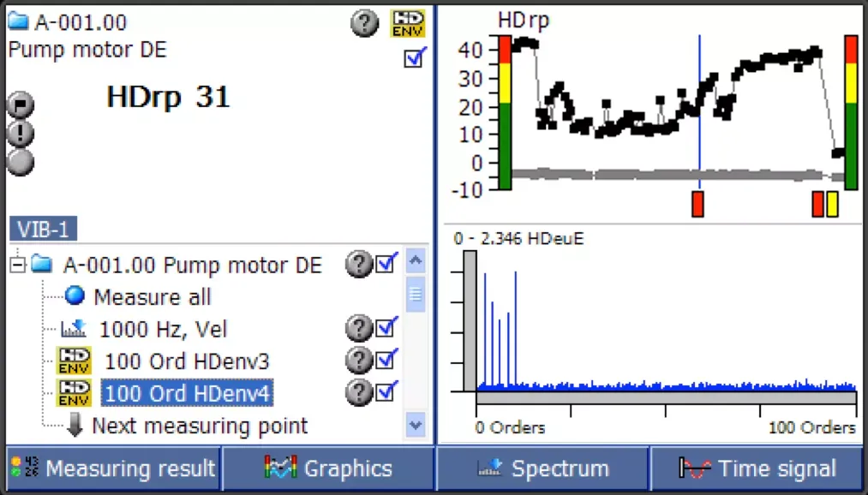The height and width of the screenshot is (495, 868).
Task: Open the Measuring result tab
Action: (x=113, y=468)
